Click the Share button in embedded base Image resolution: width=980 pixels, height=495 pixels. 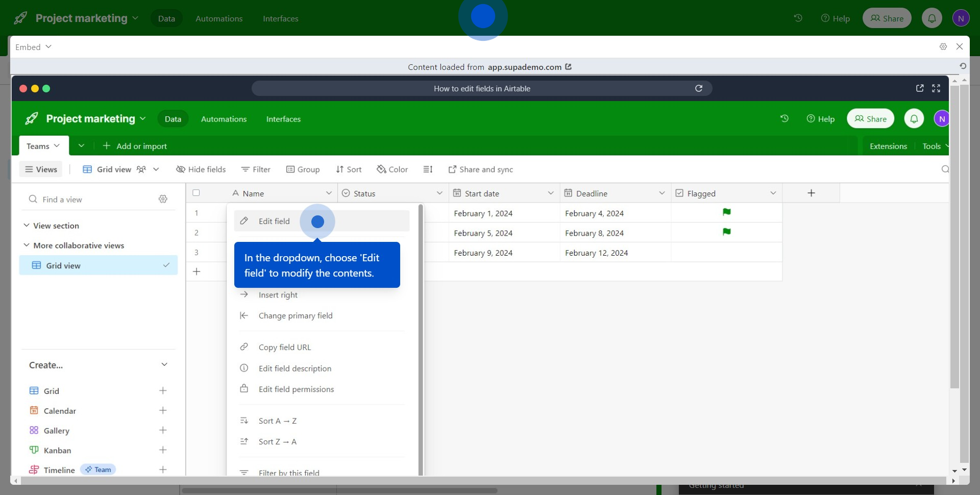pyautogui.click(x=870, y=119)
